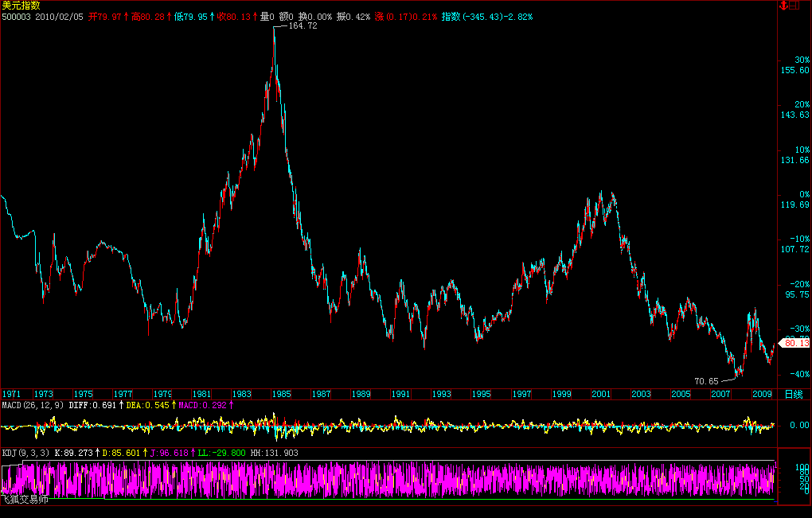Click the 2005 year marker on time axis

(681, 395)
